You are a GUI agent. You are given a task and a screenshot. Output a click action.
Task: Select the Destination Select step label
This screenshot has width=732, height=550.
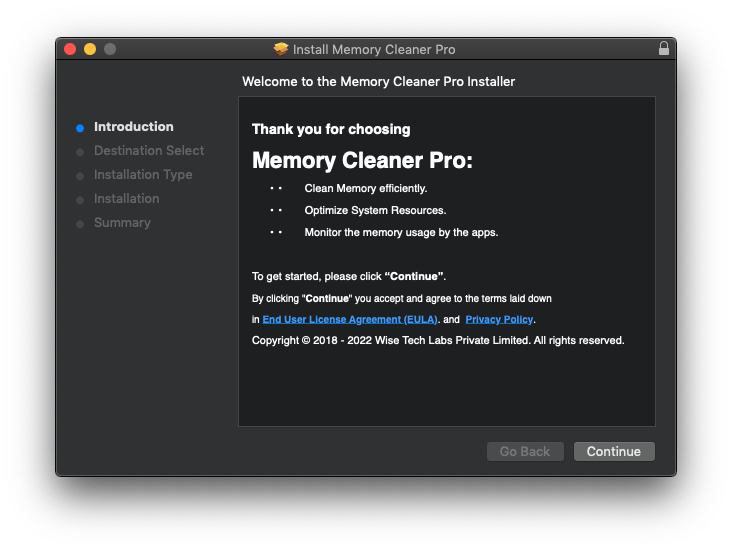click(149, 150)
